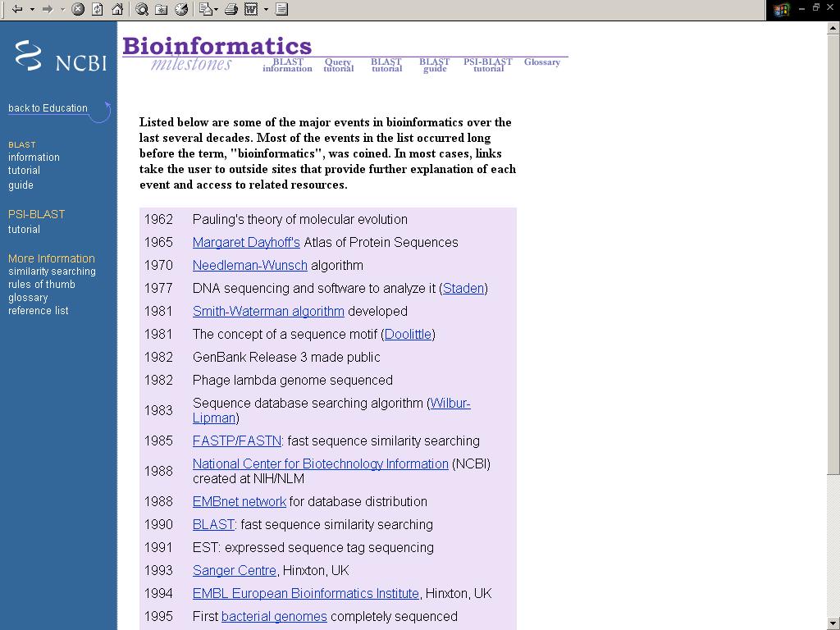Click the year '1962' cell

(x=158, y=220)
